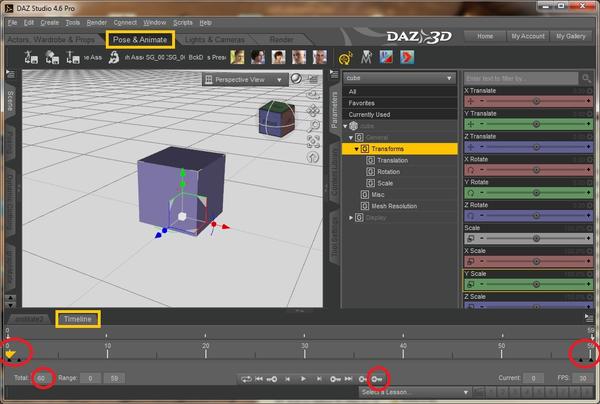Toggle loop playback in the timeline controls
This screenshot has width=600, height=404.
coord(246,379)
